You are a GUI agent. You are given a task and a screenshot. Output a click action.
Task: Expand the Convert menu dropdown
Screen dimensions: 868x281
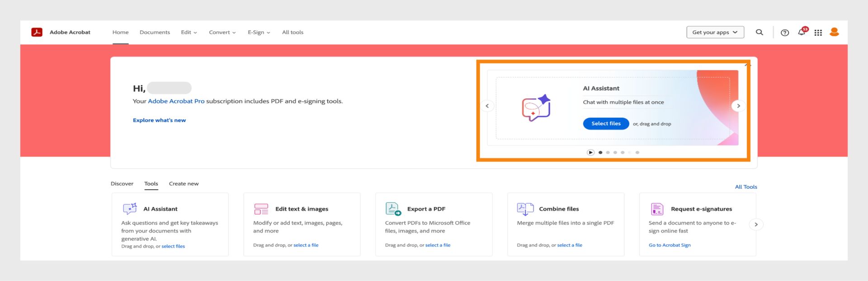[x=222, y=33]
